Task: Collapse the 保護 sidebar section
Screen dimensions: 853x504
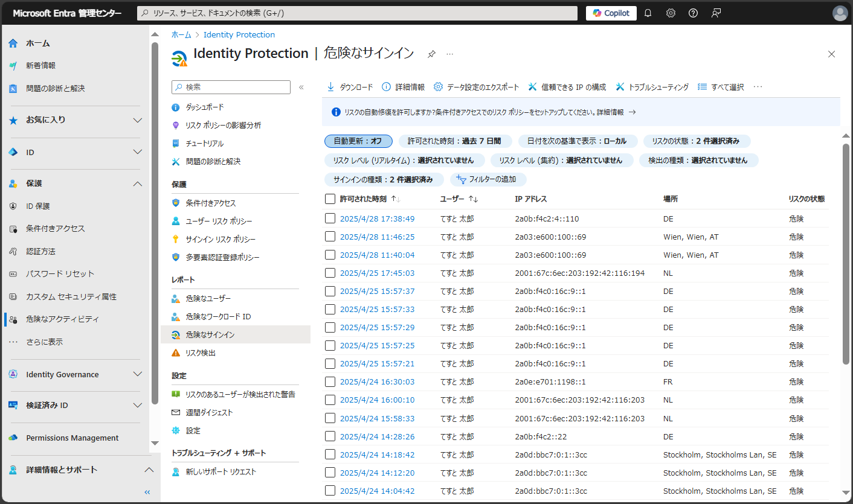Action: click(137, 183)
